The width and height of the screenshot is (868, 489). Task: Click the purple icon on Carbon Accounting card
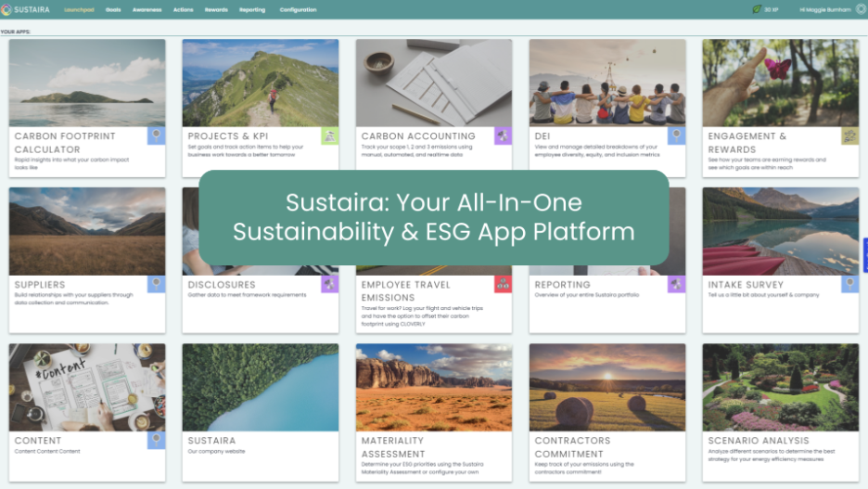pos(503,135)
